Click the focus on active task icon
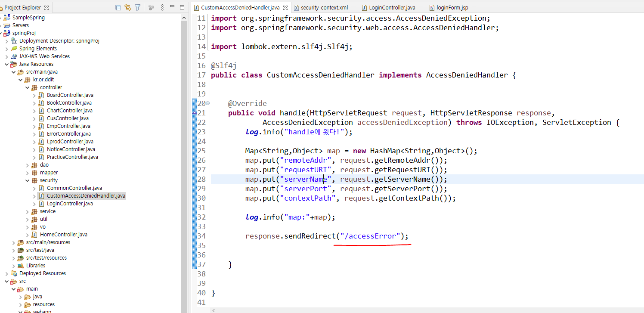 (151, 7)
